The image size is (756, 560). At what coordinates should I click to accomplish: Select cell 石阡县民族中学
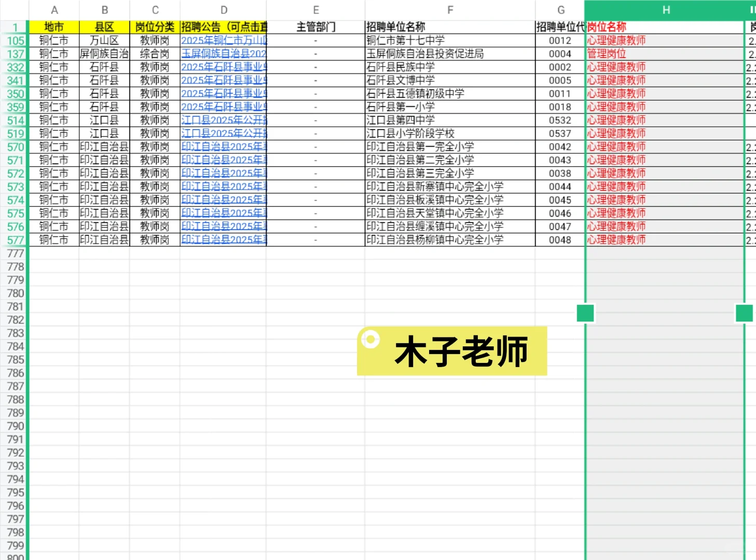pyautogui.click(x=450, y=67)
